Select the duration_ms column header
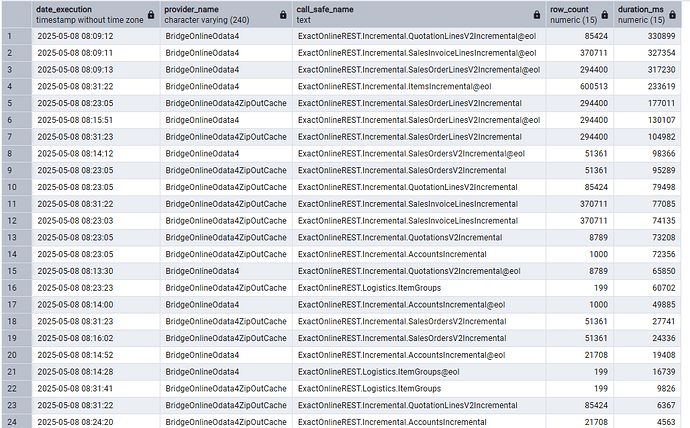 click(x=647, y=15)
